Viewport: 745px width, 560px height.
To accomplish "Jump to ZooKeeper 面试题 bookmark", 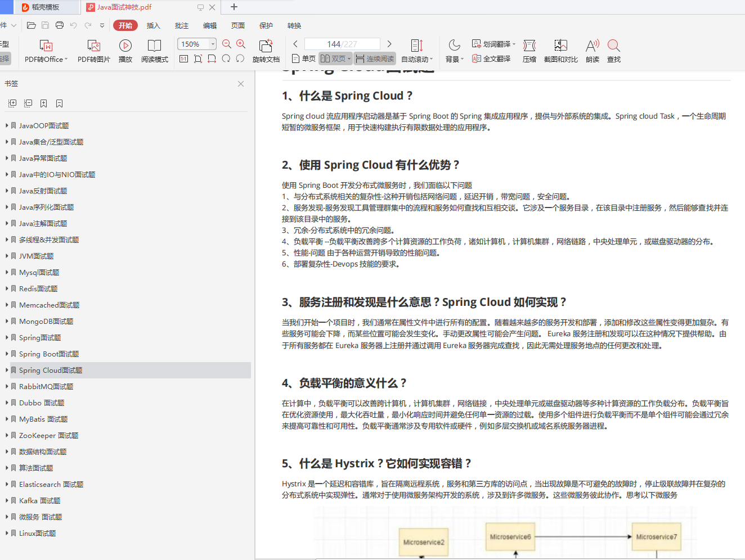I will [49, 435].
